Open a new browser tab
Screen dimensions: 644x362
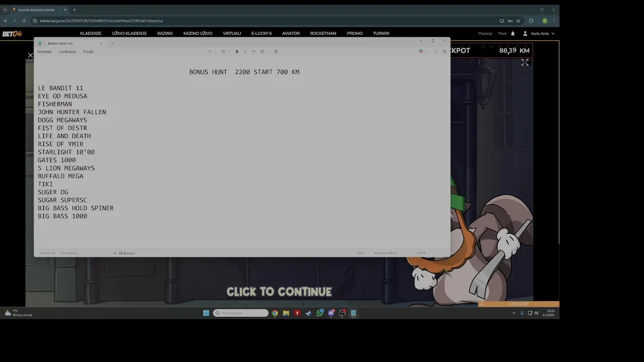[74, 10]
